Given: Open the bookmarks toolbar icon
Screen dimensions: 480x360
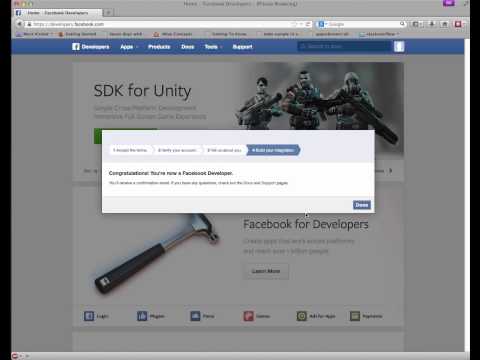Looking at the screenshot, I should 417,24.
